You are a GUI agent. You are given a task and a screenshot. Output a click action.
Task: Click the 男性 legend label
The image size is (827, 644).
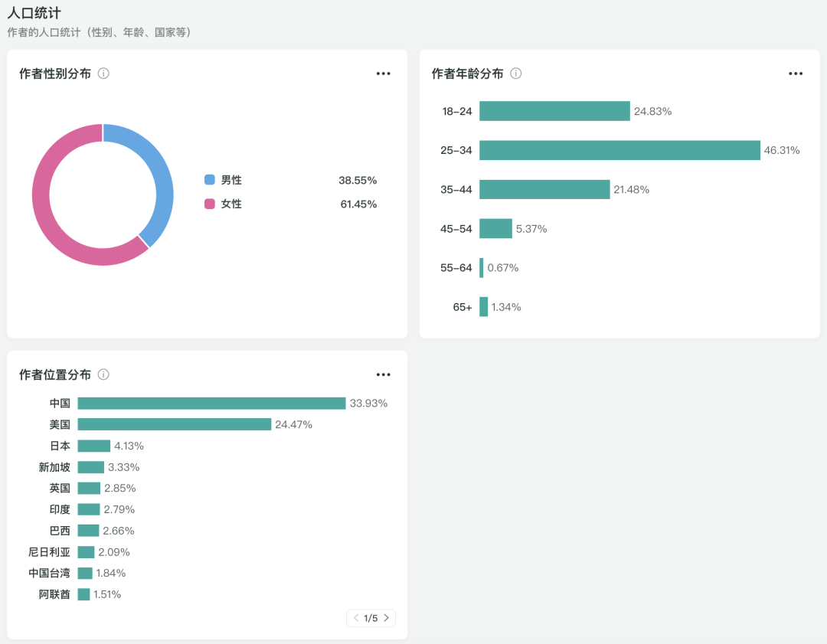[231, 180]
